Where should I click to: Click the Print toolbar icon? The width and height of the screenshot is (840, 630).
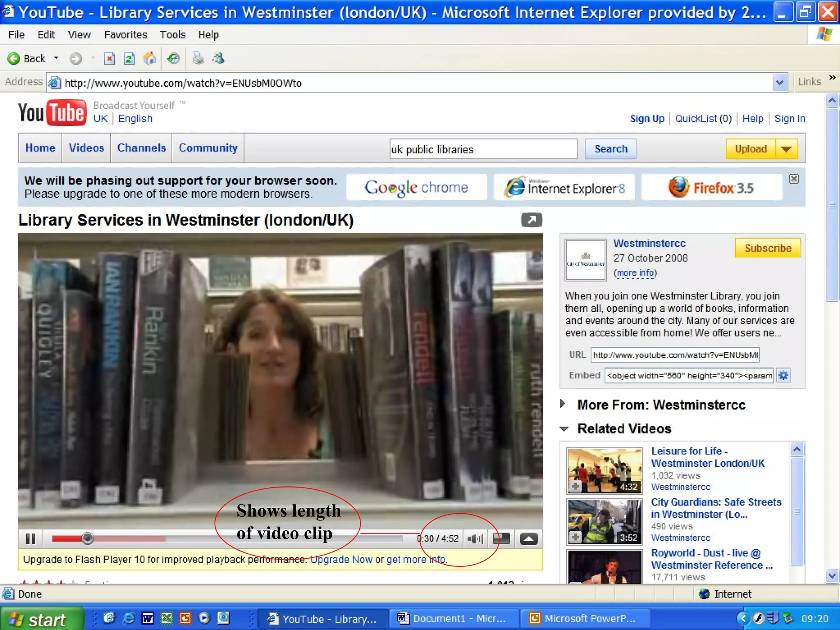[198, 59]
